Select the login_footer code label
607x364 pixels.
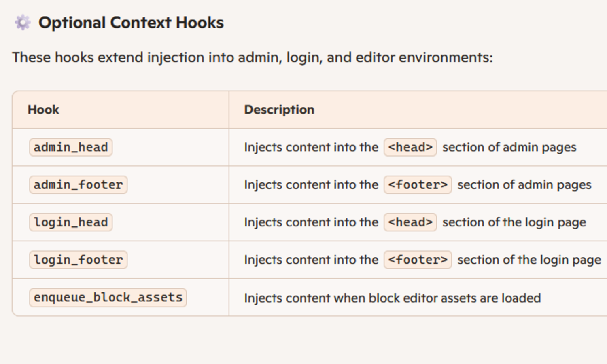point(78,260)
